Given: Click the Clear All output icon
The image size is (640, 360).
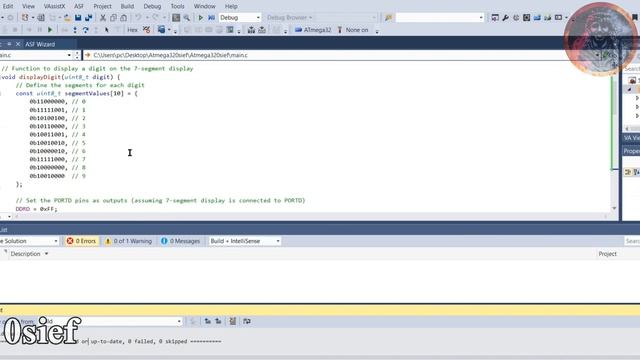Looking at the screenshot, I should click(233, 322).
